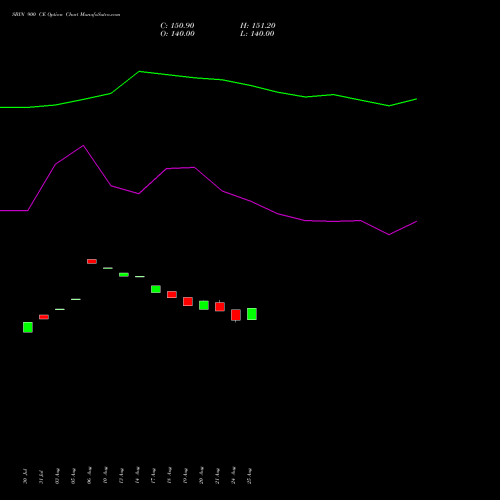The image size is (500, 500).
Task: Select the red candle for 21 Aug
Action: (220, 306)
